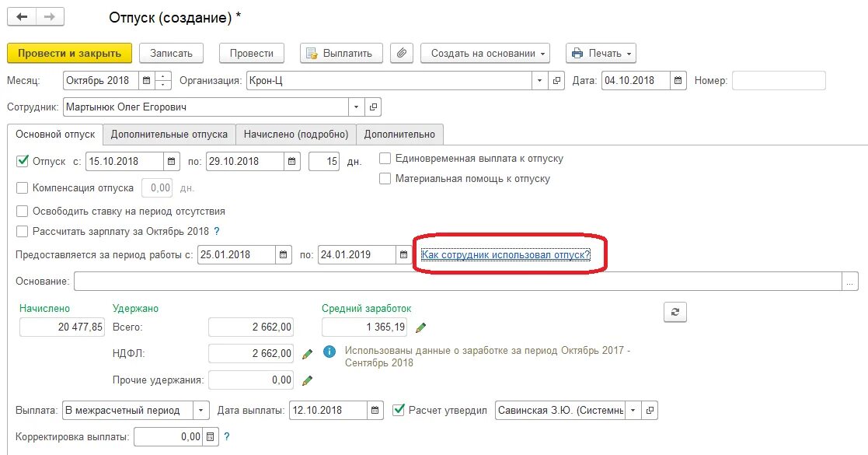Viewport: 868px width, 455px height.
Task: Toggle the Расчет утвердил checkbox
Action: click(x=399, y=410)
